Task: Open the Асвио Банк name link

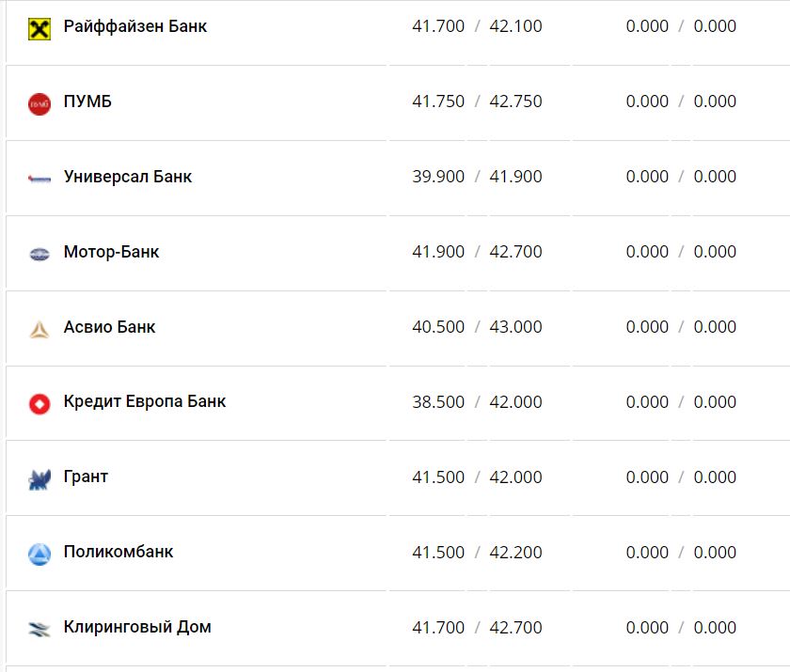Action: pos(109,327)
